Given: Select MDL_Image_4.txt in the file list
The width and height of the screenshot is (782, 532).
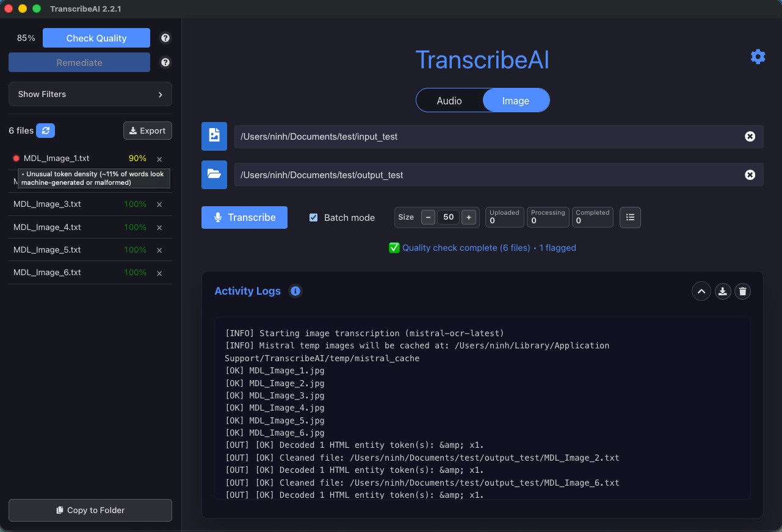Looking at the screenshot, I should 47,227.
